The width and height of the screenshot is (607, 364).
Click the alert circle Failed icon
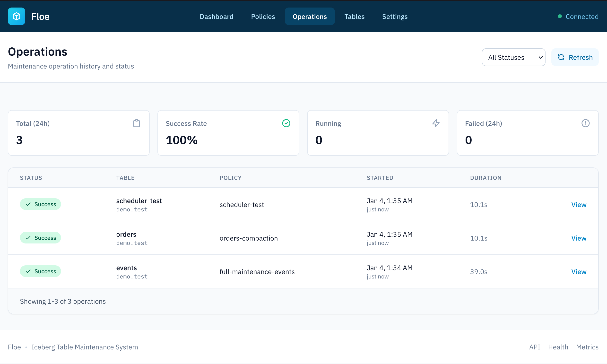pos(585,123)
